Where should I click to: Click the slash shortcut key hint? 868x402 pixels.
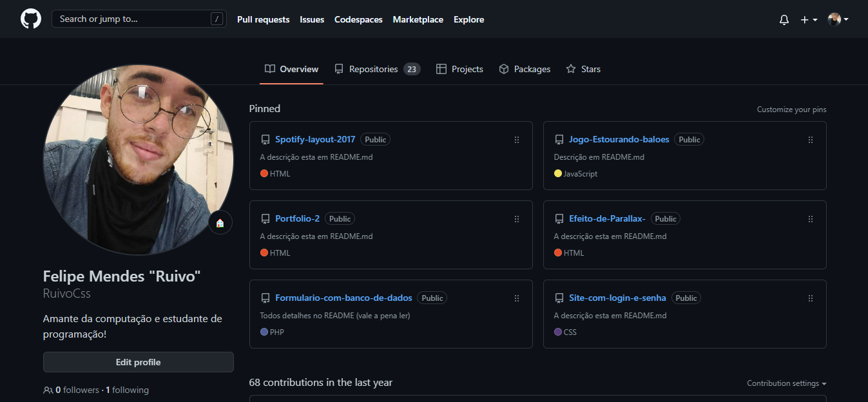point(217,19)
